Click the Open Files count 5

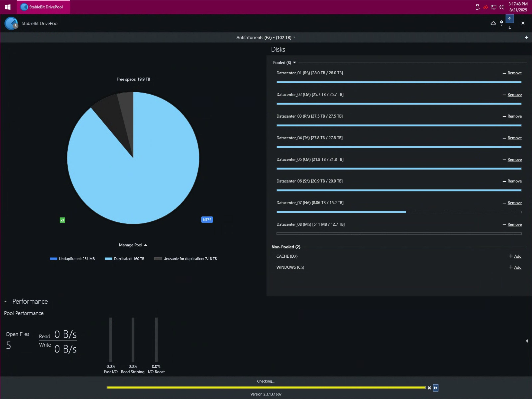8,345
